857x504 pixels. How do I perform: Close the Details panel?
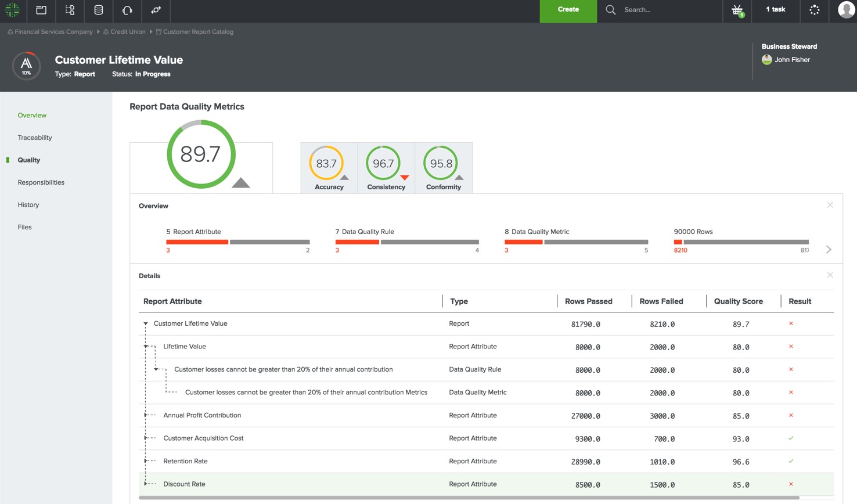click(830, 275)
